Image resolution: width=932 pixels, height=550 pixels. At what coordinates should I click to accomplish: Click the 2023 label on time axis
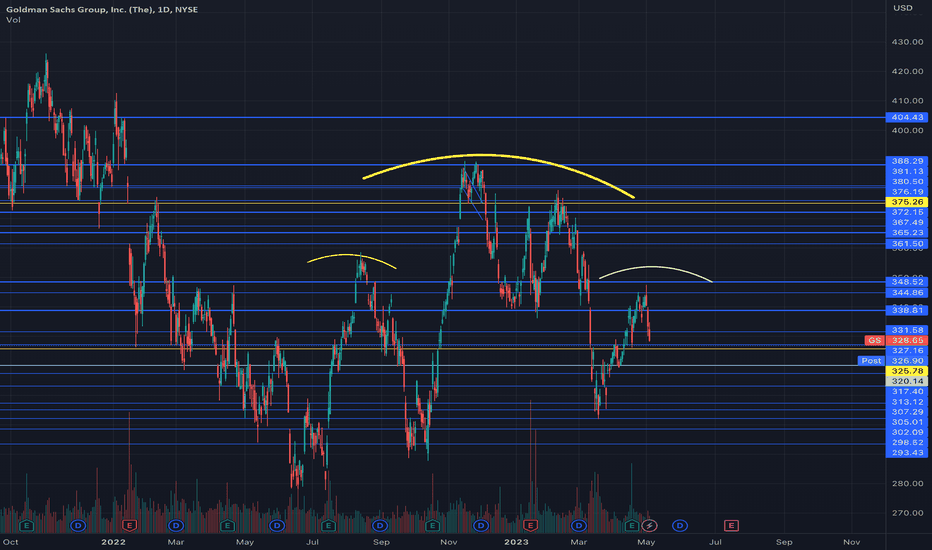(x=516, y=542)
